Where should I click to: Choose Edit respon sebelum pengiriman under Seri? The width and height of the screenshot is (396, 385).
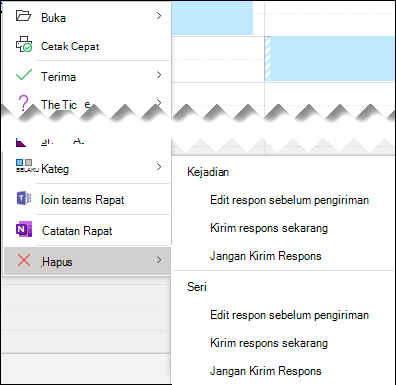[x=289, y=315]
